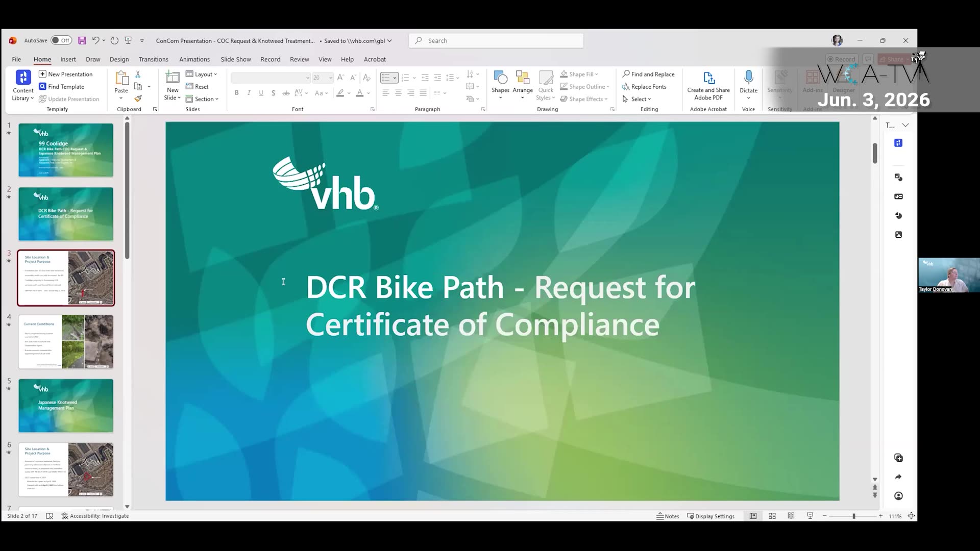Screen dimensions: 980x551
Task: Click the Redo icon in quick access toolbar
Action: [114, 40]
